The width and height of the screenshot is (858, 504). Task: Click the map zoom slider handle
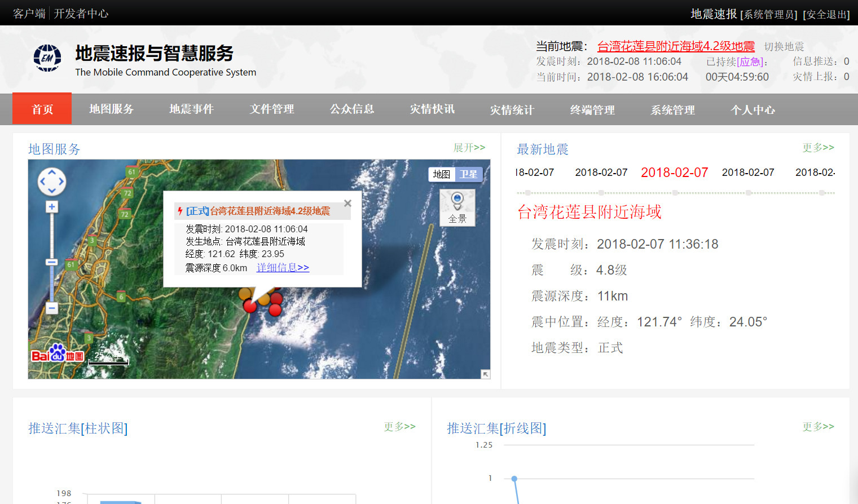[x=52, y=262]
